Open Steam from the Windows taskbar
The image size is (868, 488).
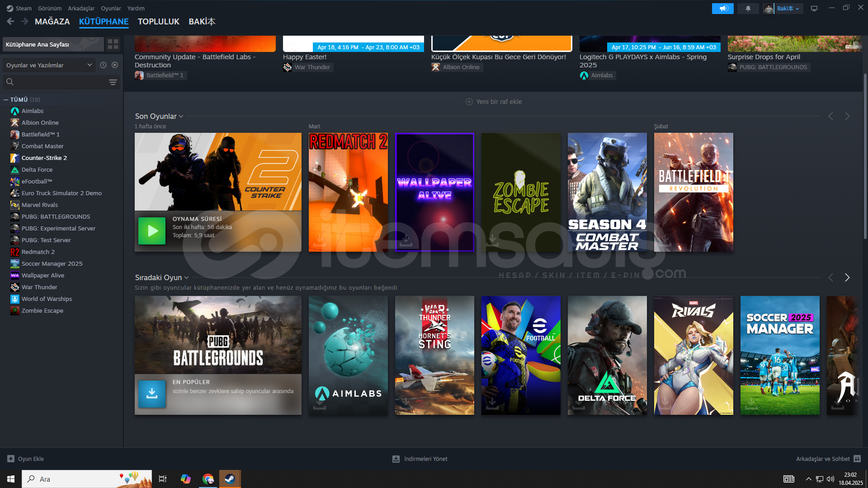click(x=230, y=479)
